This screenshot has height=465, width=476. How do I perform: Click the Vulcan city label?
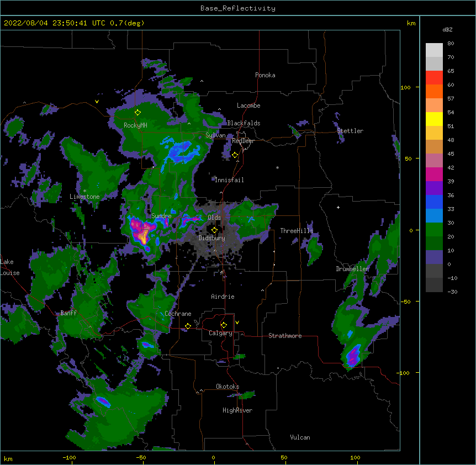tap(300, 437)
